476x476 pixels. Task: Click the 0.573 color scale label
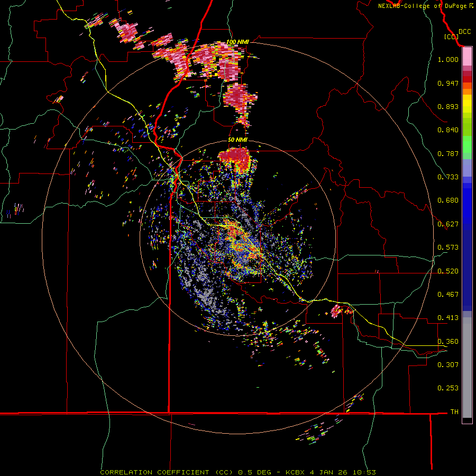tap(448, 248)
